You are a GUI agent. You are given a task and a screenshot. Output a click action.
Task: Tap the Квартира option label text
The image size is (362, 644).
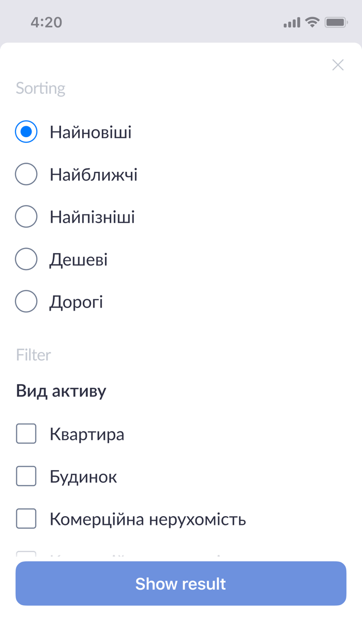[87, 434]
